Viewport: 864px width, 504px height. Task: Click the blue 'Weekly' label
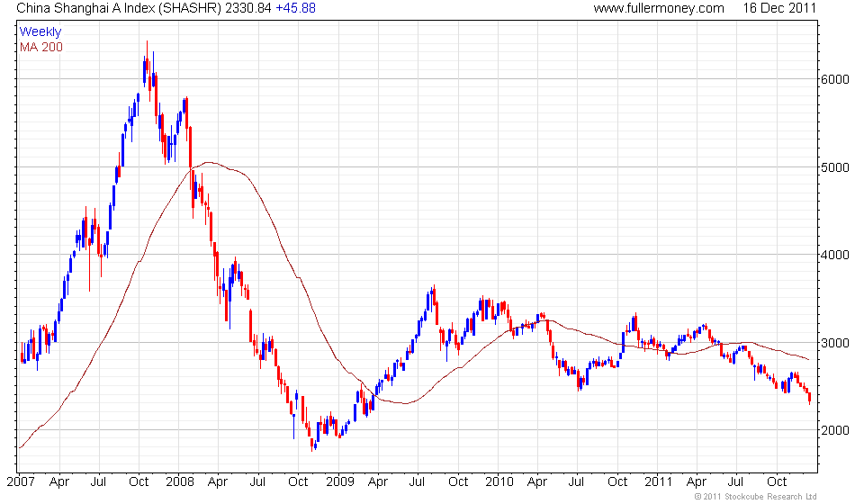[x=40, y=31]
